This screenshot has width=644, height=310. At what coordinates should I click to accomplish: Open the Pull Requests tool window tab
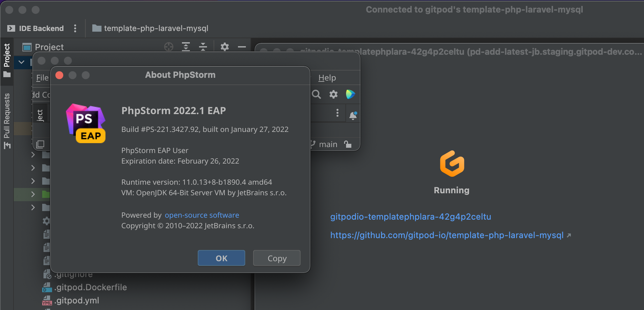[7, 121]
